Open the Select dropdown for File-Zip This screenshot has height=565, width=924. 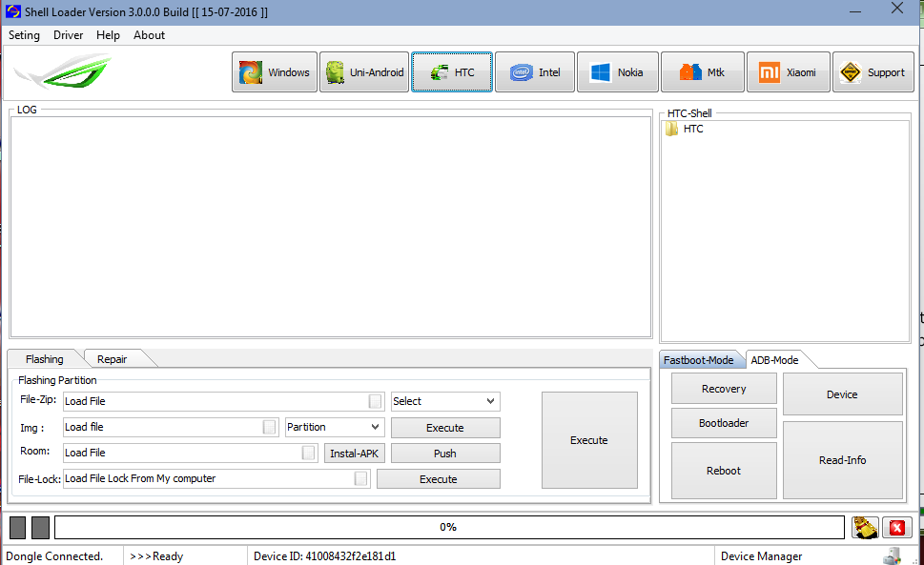pyautogui.click(x=445, y=401)
